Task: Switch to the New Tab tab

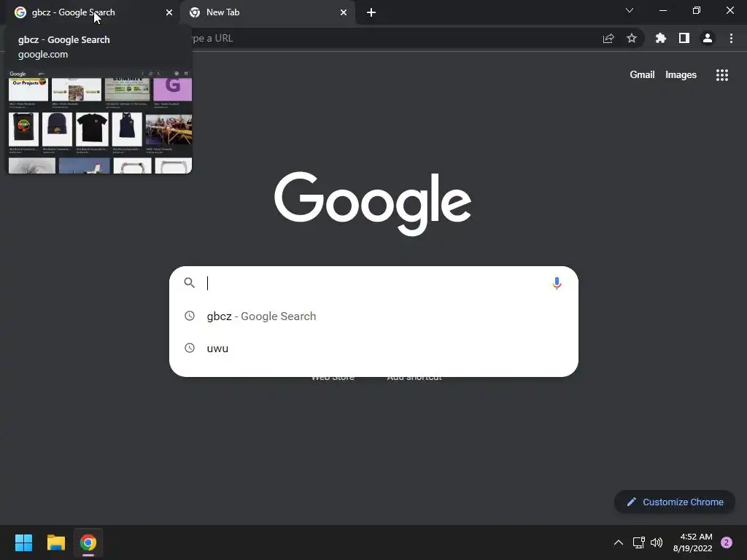Action: coord(268,12)
